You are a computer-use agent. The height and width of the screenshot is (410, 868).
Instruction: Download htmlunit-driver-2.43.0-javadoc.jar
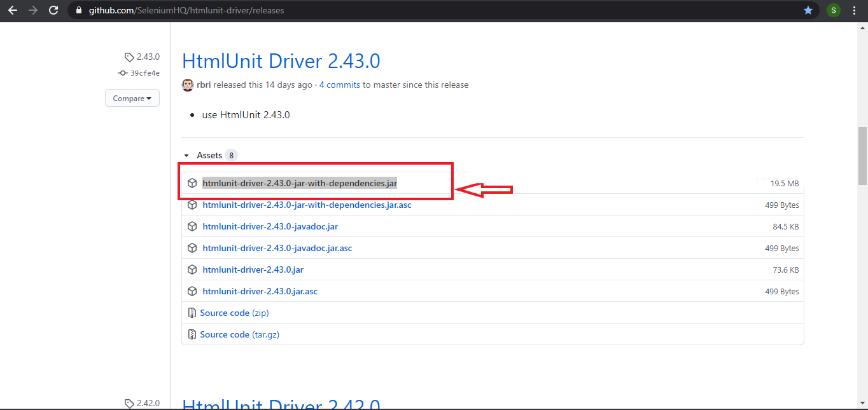pos(270,226)
